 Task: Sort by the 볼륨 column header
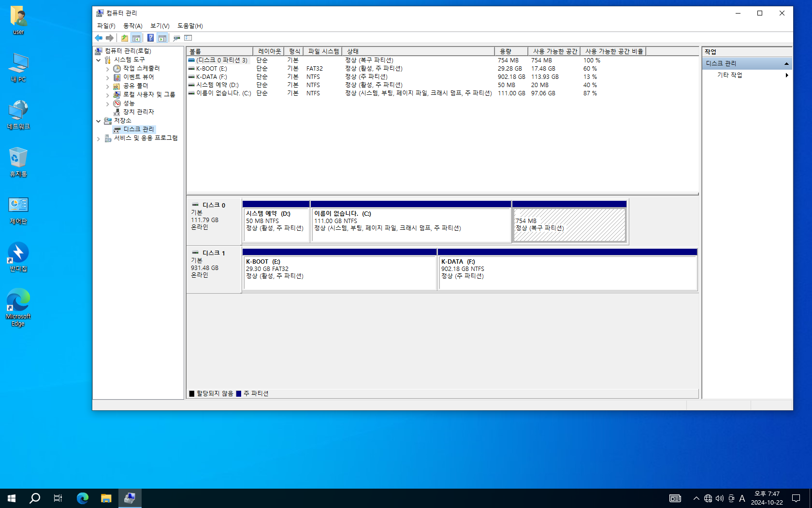220,51
